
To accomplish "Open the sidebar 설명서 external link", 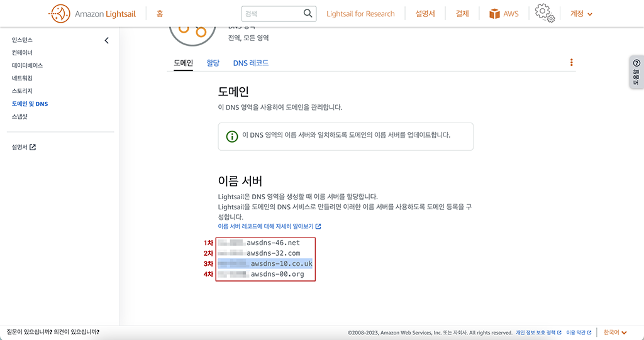I will [24, 147].
